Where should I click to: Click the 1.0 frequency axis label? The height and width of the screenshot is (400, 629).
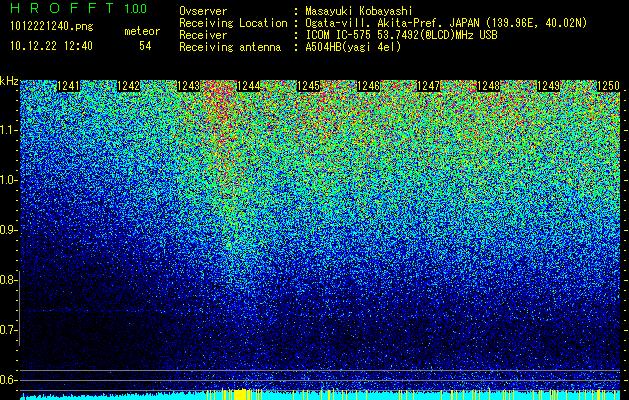8,180
